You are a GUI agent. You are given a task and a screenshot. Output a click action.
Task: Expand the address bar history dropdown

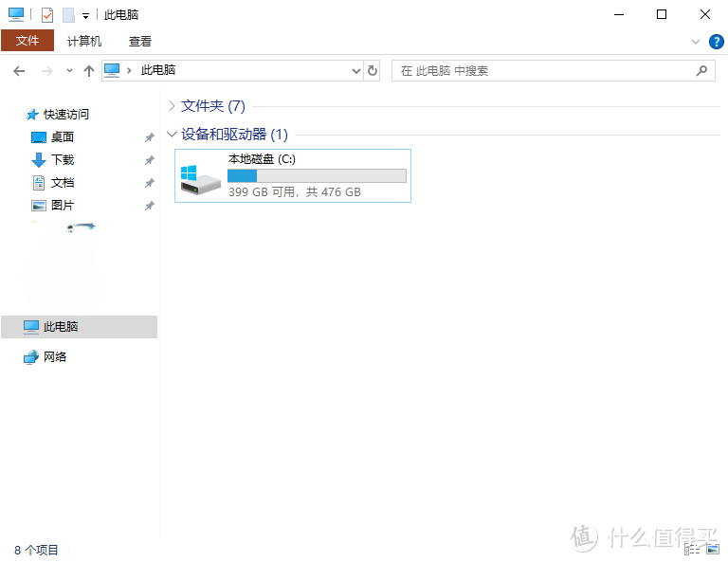(356, 71)
